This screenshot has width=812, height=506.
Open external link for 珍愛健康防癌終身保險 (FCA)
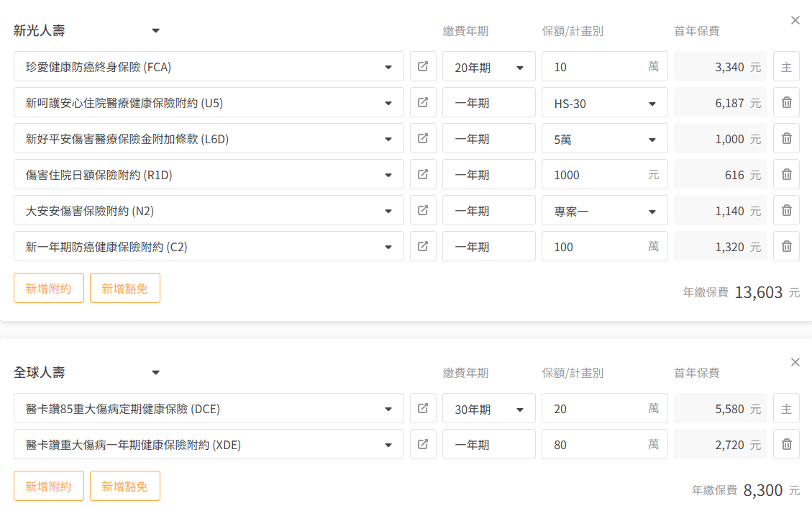tap(423, 67)
